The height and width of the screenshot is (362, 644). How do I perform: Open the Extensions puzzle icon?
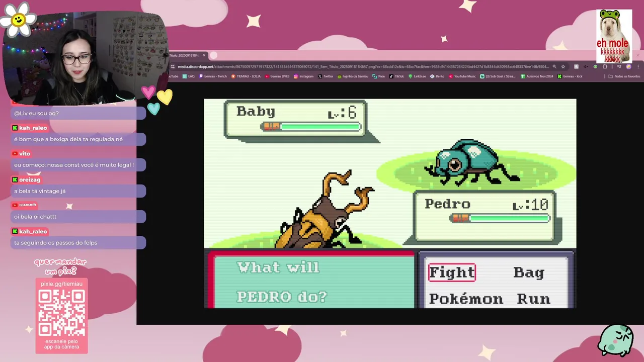tap(605, 66)
